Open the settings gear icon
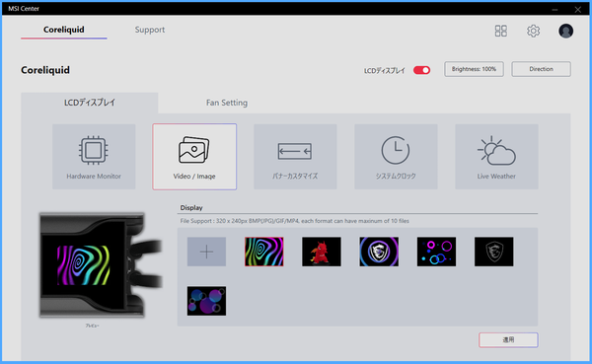Screen dimensions: 592x364 pos(533,31)
